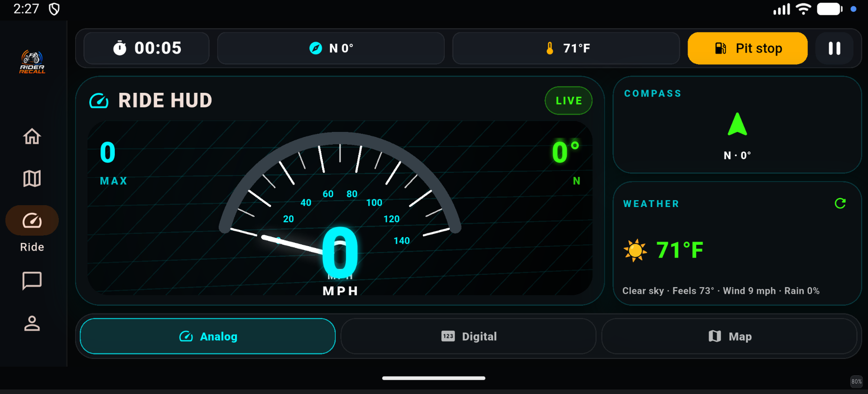Tap the green 0° heading in HUD
The height and width of the screenshot is (394, 868).
[x=566, y=152]
